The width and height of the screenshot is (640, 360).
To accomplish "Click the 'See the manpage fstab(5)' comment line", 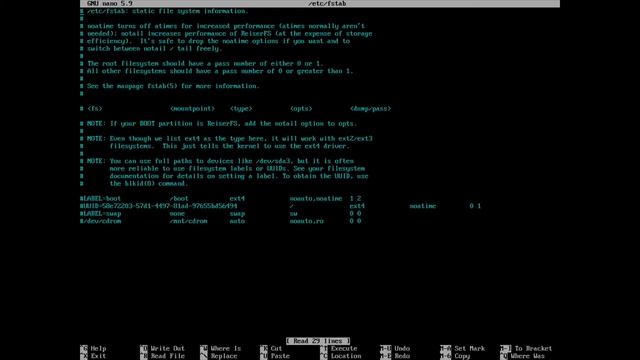I will [170, 86].
